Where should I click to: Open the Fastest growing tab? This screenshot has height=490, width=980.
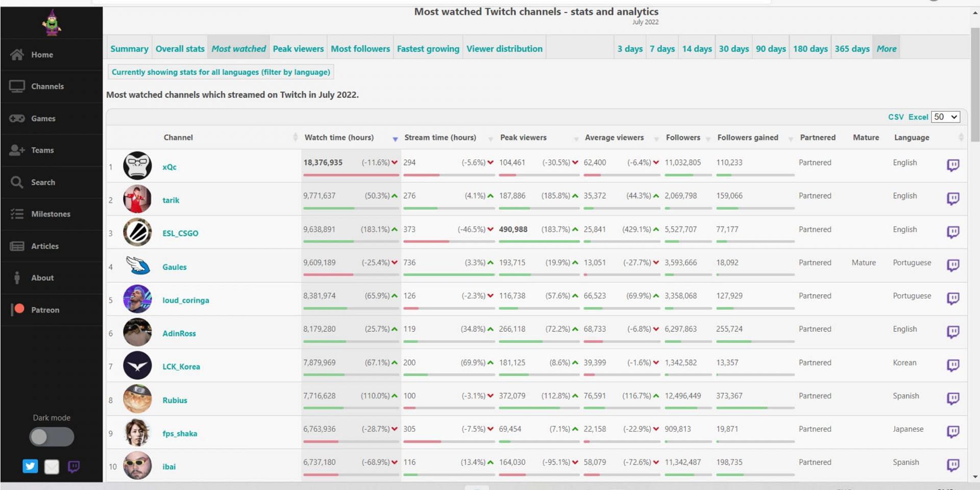[x=428, y=48]
